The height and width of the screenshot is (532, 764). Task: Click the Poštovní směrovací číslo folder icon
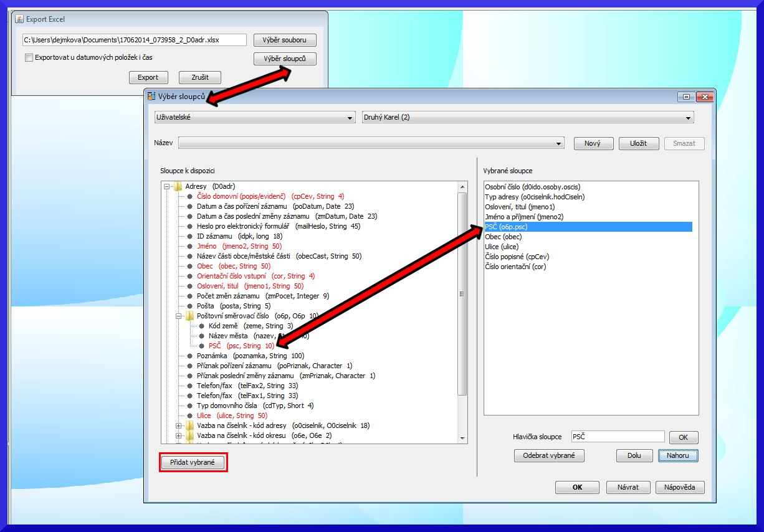pos(189,316)
